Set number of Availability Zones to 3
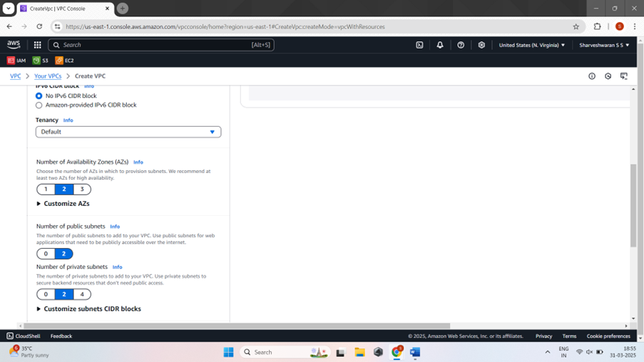 tap(82, 190)
